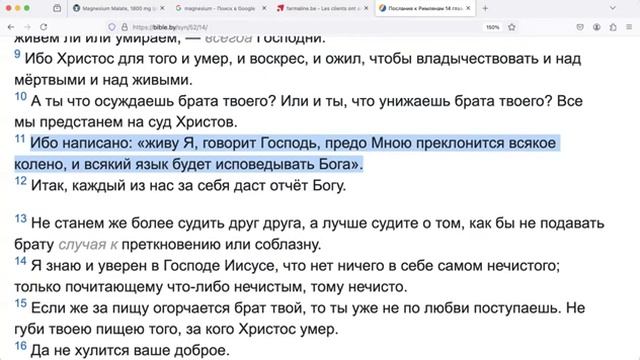Reload the bible.by page
Image resolution: width=640 pixels, height=360 pixels.
[x=44, y=27]
